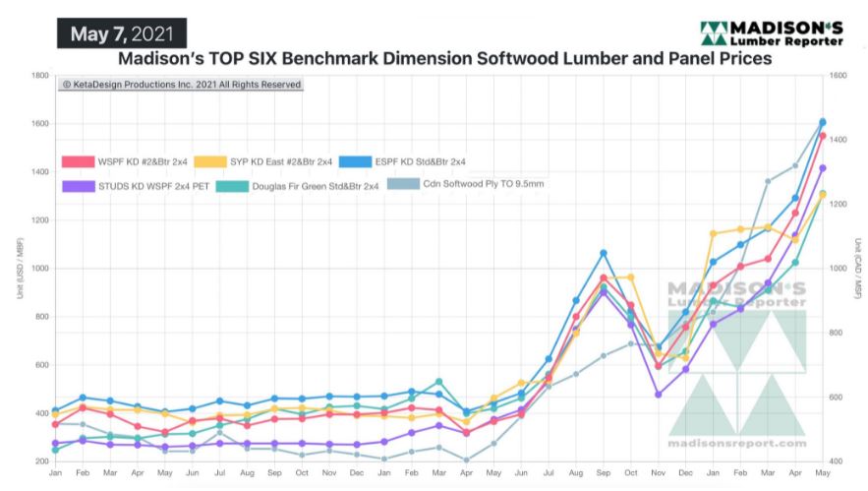Screen dimensions: 868x491
Task: Click the red WSPF peak point in September
Action: click(604, 277)
